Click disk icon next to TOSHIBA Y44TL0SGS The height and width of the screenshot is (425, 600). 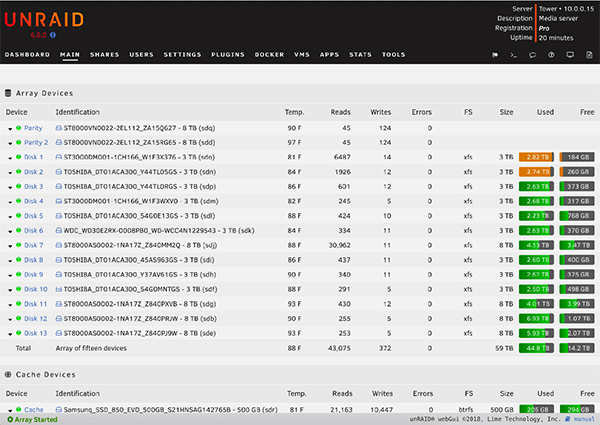pos(59,172)
